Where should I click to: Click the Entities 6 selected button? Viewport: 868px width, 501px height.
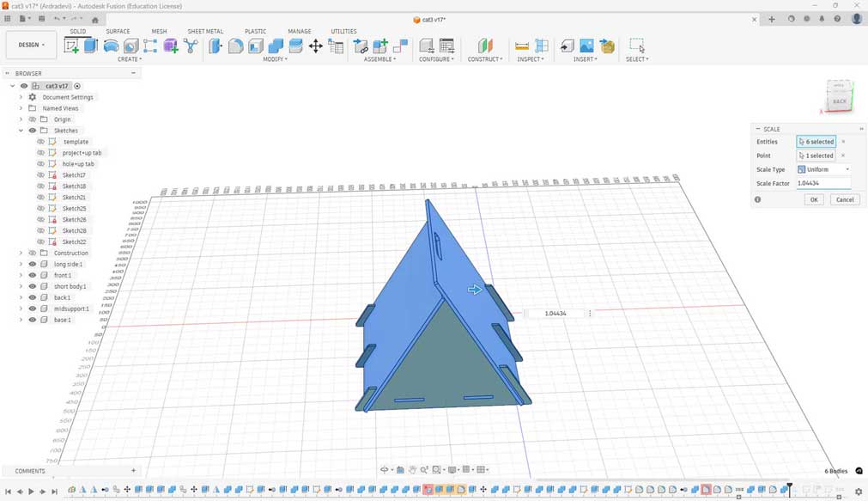pyautogui.click(x=816, y=141)
